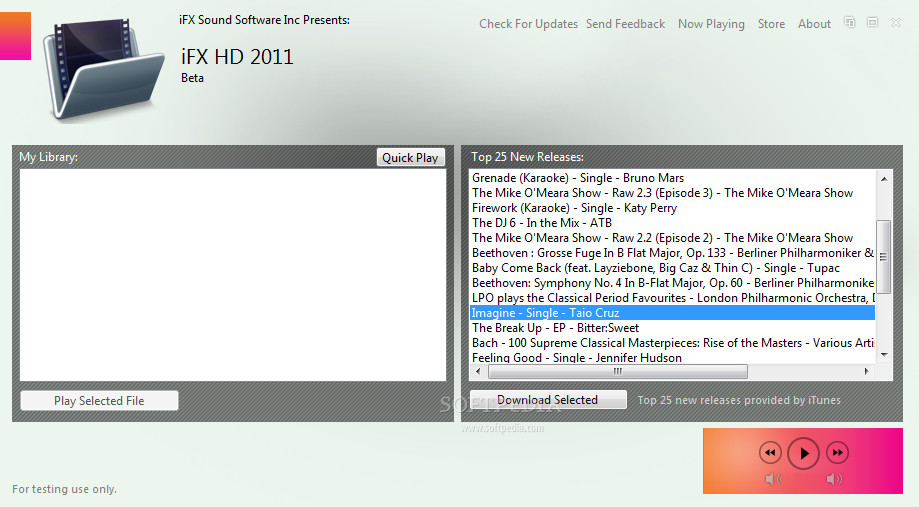Select Beethoven Symphony No. 4 entry

tap(672, 283)
